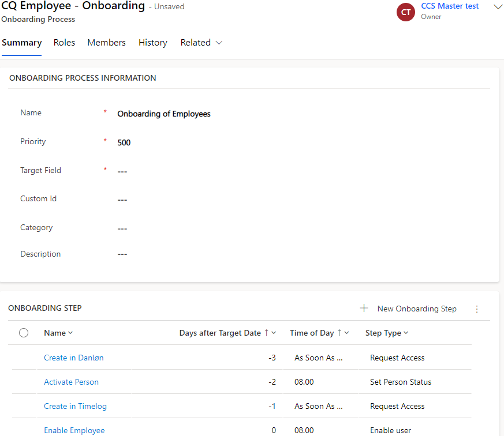Viewport: 504px width, 436px height.
Task: Click the Priority field showing 500
Action: pyautogui.click(x=124, y=142)
